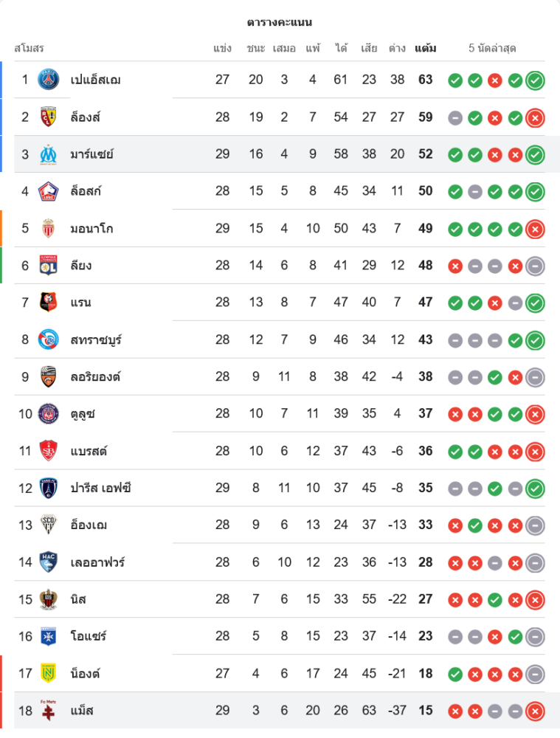The height and width of the screenshot is (738, 560).
Task: Select the Marseille club logo
Action: coord(49,154)
